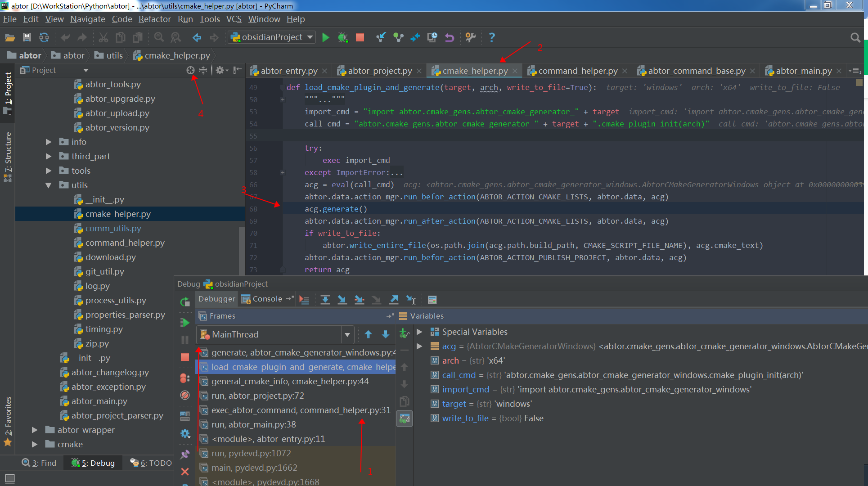Open the Refactor menu
Viewport: 868px width, 486px height.
click(154, 19)
